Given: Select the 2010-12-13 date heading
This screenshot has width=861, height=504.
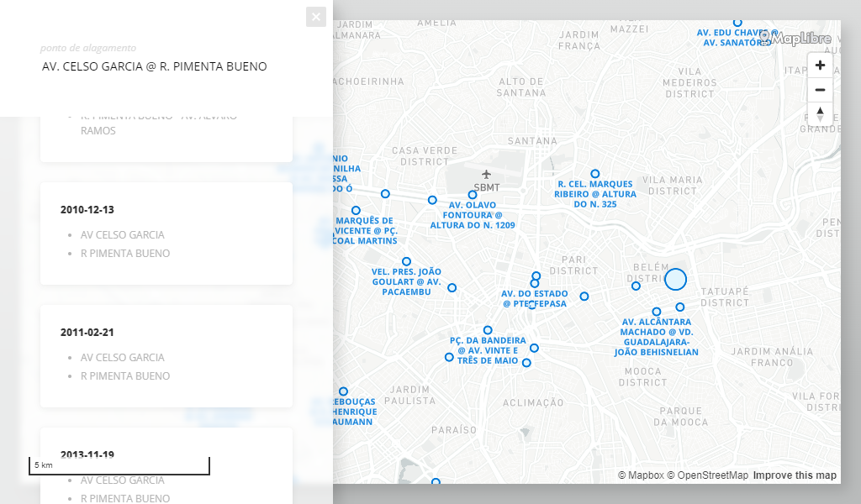Looking at the screenshot, I should point(87,209).
